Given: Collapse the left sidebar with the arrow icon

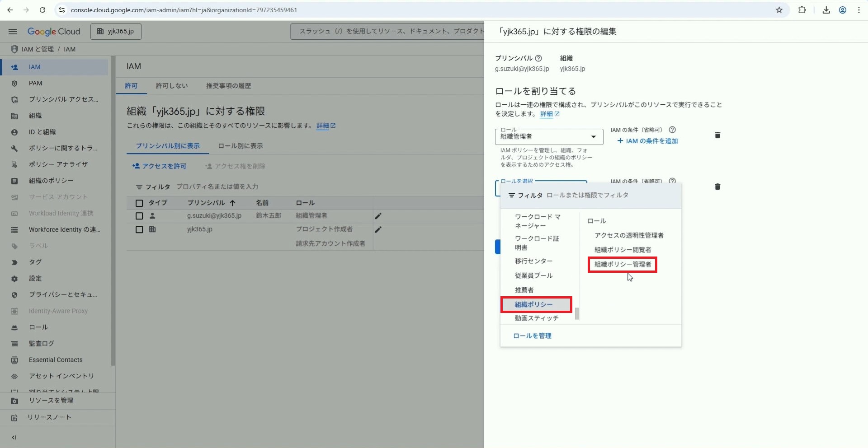Looking at the screenshot, I should [x=14, y=437].
